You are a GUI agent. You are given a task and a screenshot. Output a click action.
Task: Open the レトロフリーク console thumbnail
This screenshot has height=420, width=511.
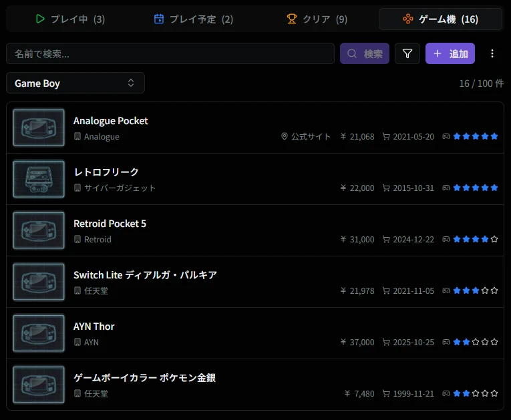coord(39,179)
